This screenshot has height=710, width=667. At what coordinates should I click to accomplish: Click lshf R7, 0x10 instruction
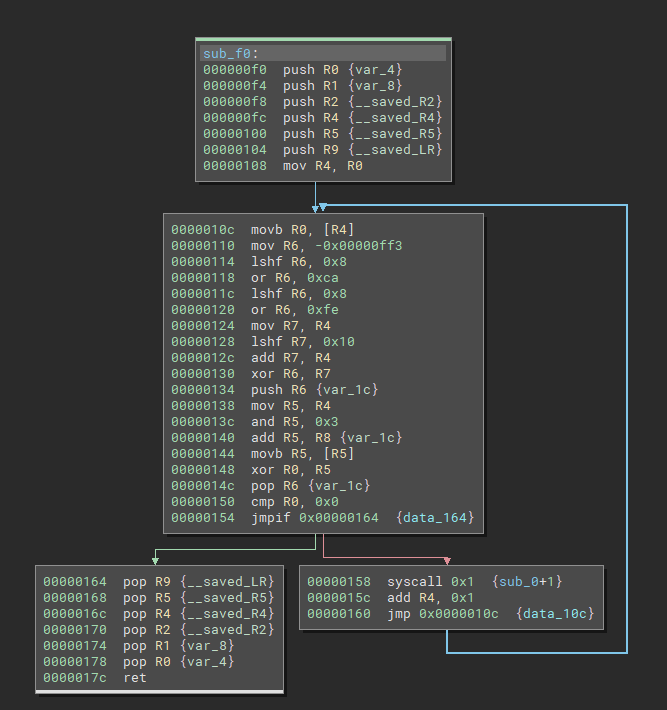click(263, 341)
